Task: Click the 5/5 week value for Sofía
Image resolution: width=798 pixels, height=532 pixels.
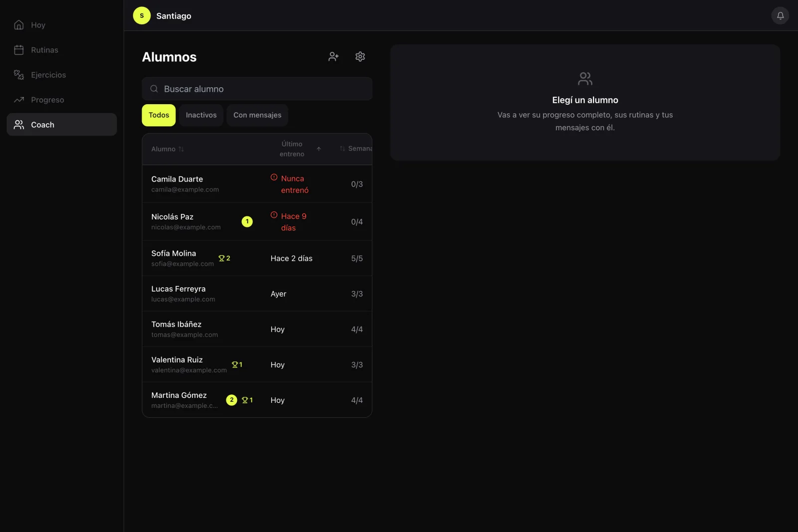Action: [357, 258]
